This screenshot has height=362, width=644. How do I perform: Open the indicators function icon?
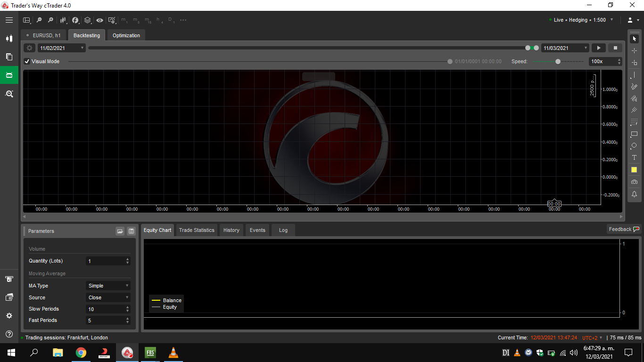[75, 20]
